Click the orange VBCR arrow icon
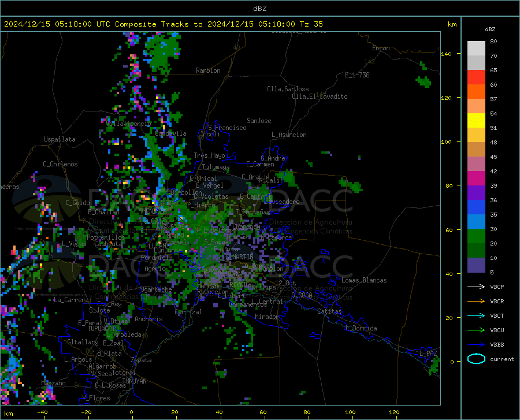Screen dimensions: 520x420 pyautogui.click(x=476, y=302)
